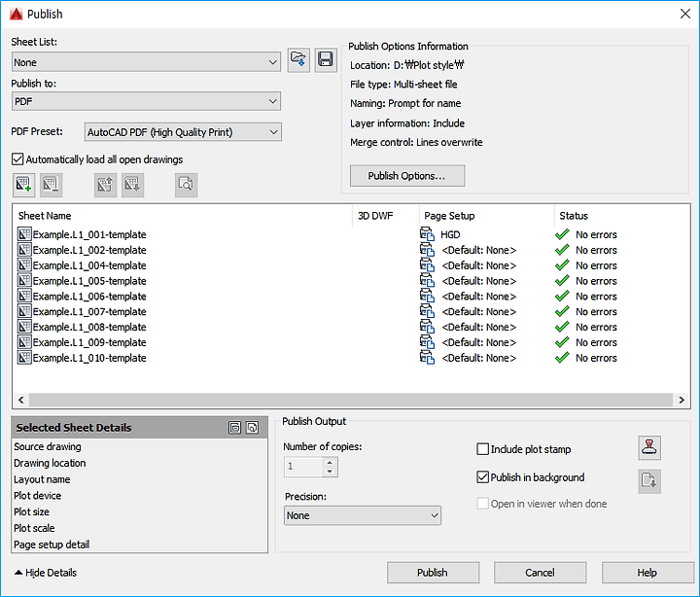Click the horizontal scrollbar of sheet list

351,400
